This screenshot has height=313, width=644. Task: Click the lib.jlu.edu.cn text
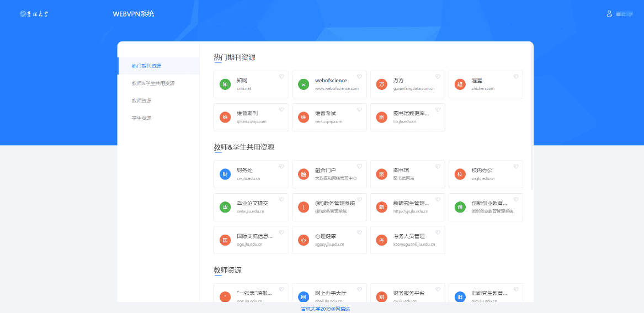click(405, 121)
